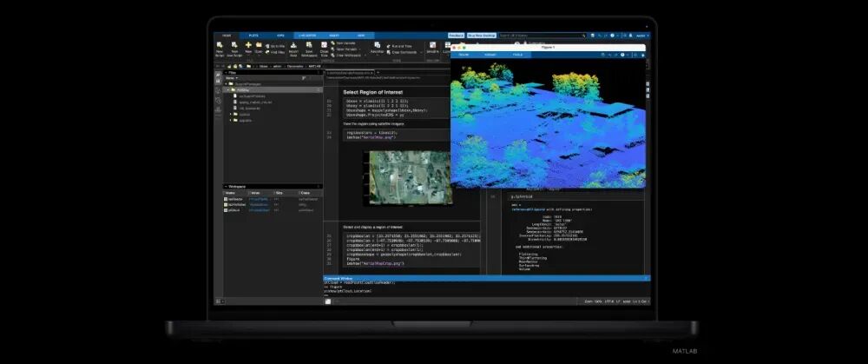
Task: Click the Clean Data icon
Action: pos(324,47)
